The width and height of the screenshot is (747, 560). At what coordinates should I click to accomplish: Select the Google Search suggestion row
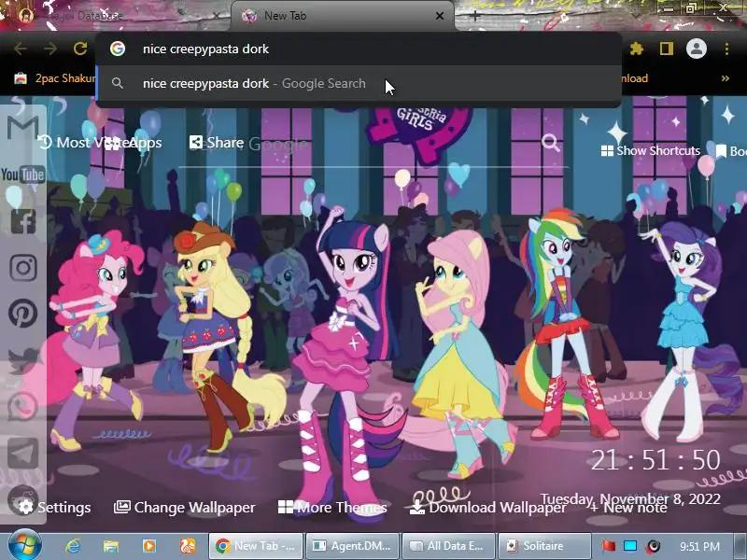tap(359, 83)
